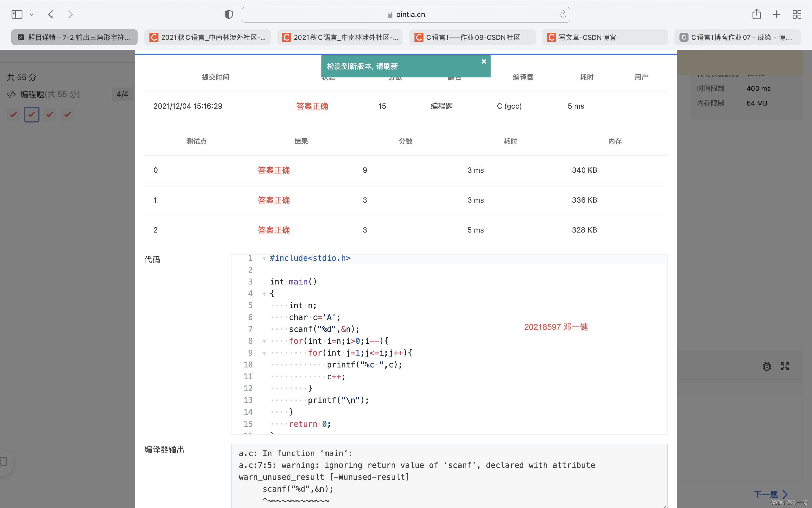Click the 测试点 column header
The image size is (812, 508).
pyautogui.click(x=197, y=141)
